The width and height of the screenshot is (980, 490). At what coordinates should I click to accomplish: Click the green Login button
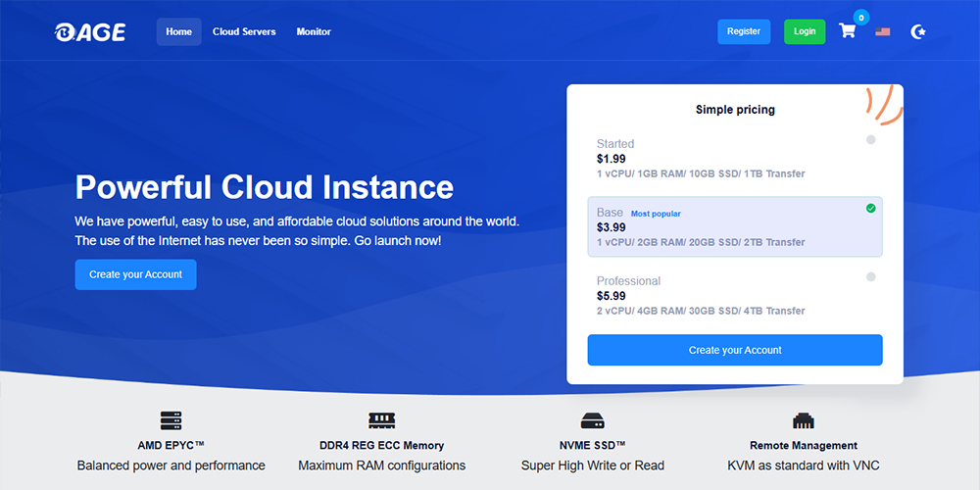(x=804, y=31)
